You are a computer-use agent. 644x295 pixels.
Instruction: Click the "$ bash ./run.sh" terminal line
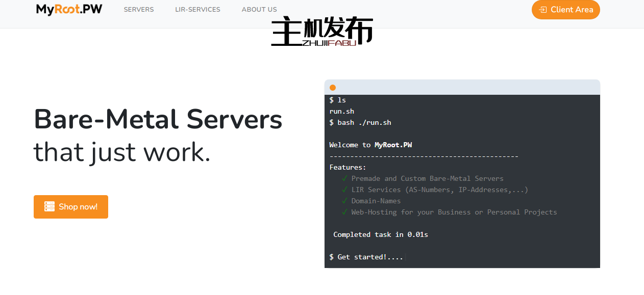(x=360, y=122)
